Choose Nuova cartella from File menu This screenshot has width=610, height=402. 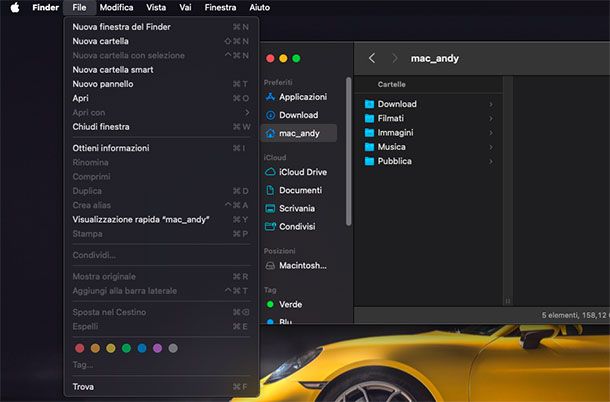pyautogui.click(x=161, y=41)
